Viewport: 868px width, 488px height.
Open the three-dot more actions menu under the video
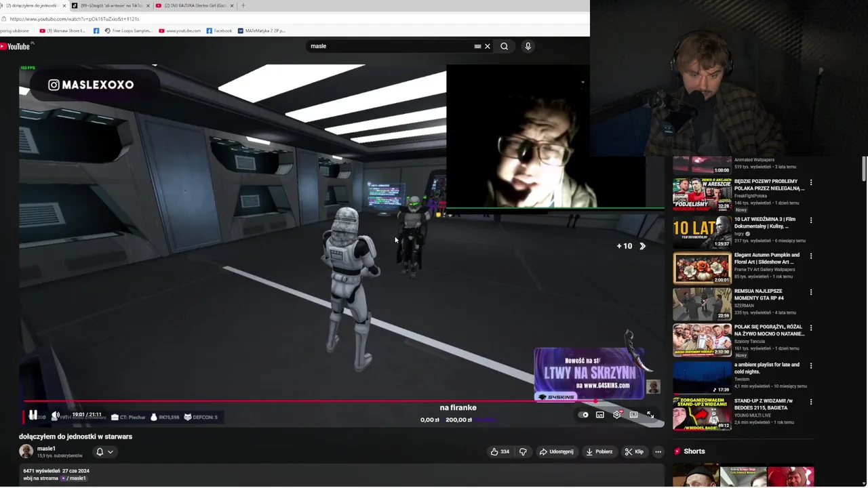tap(658, 451)
